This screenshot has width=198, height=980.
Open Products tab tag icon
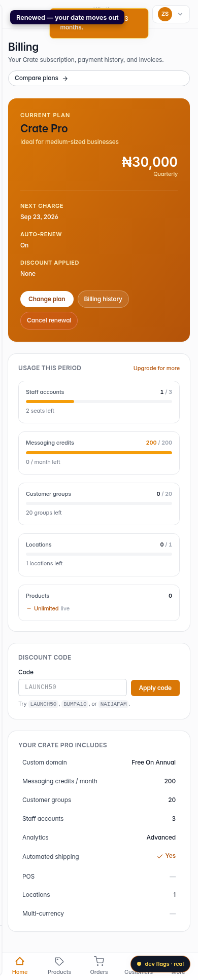[59, 961]
